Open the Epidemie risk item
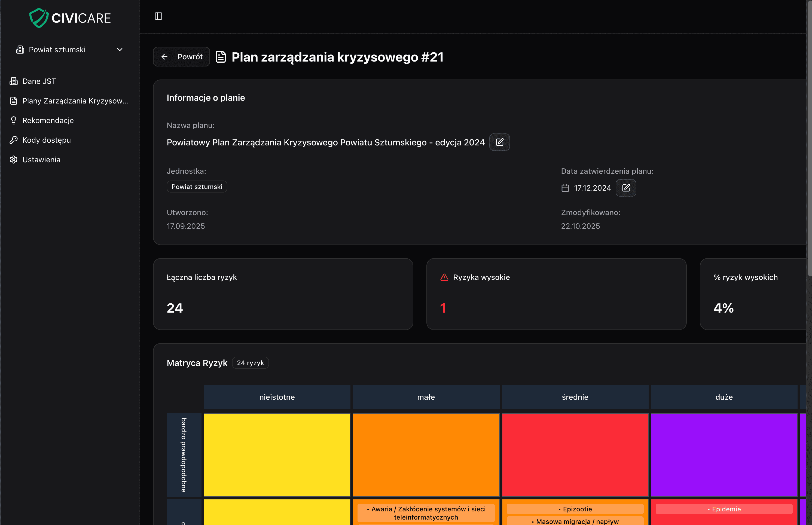Screen dimensions: 812x525 point(724,509)
